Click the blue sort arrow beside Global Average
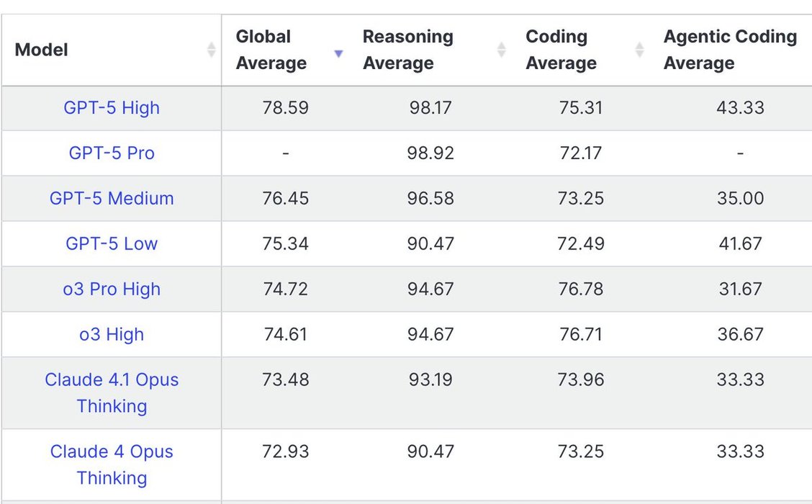 (x=338, y=53)
